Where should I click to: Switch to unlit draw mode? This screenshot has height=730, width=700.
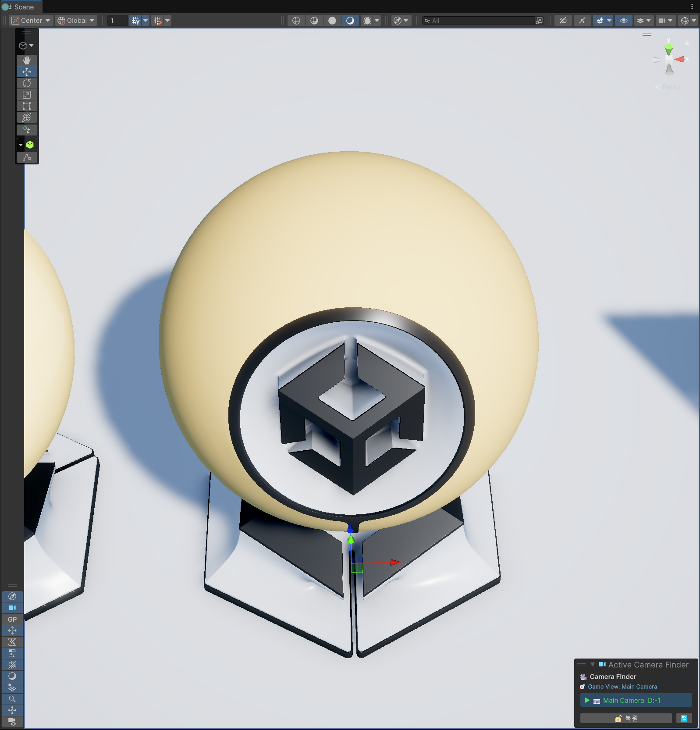point(332,21)
